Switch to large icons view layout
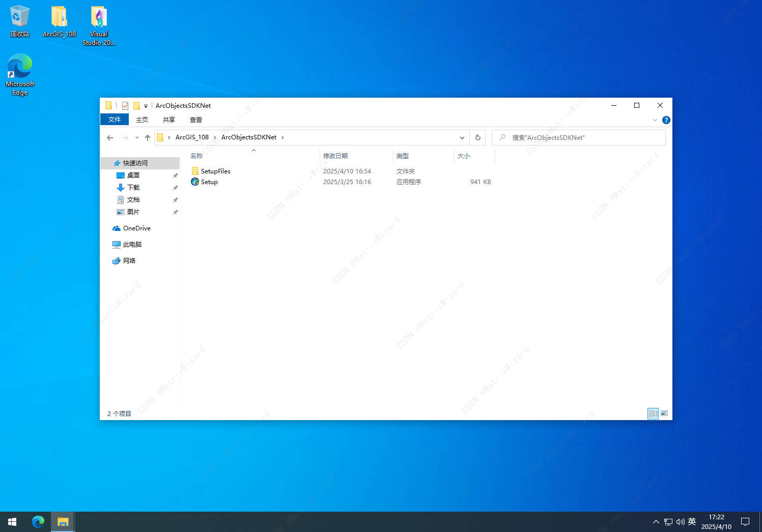Viewport: 762px width, 532px height. point(664,413)
